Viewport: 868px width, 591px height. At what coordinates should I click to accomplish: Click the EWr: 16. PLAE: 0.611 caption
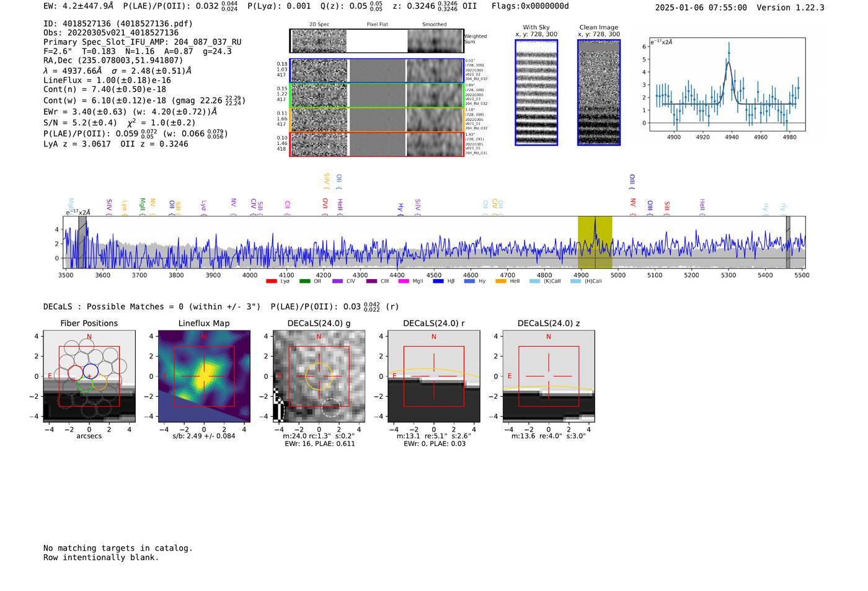click(x=320, y=444)
